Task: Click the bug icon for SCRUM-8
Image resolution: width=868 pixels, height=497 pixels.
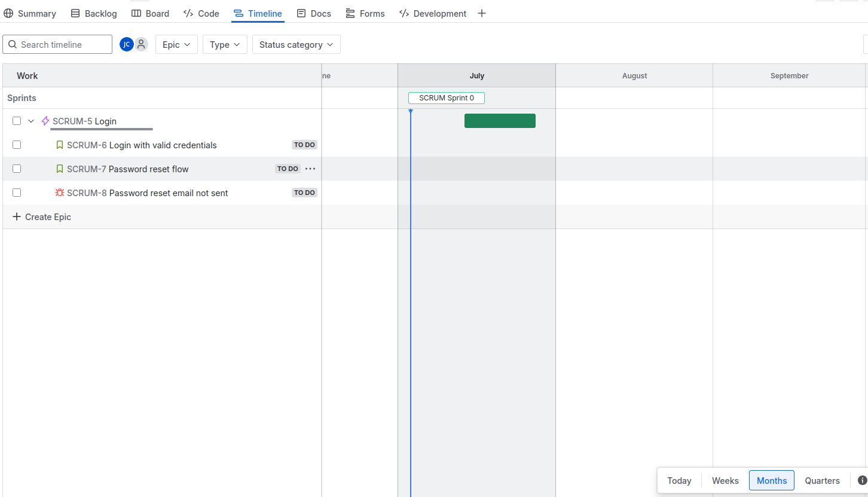Action: tap(60, 193)
